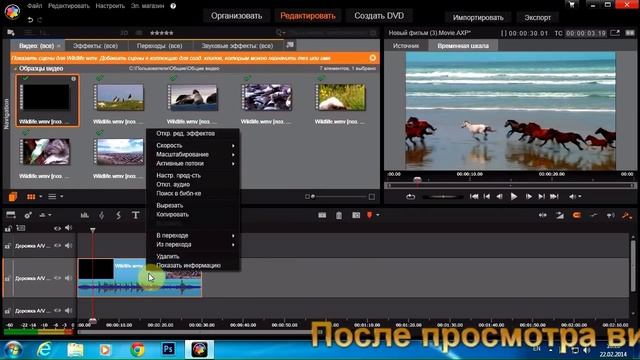Step one frame forward

(529, 197)
